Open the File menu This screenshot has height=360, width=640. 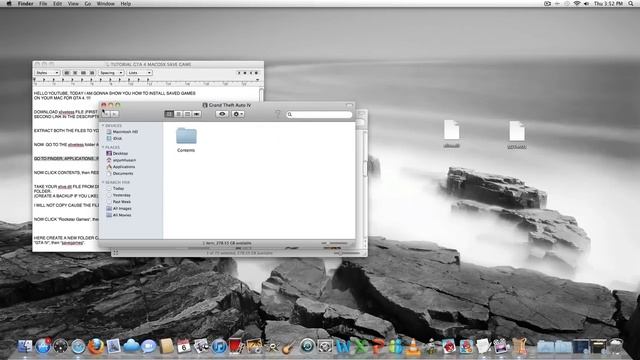[x=43, y=4]
